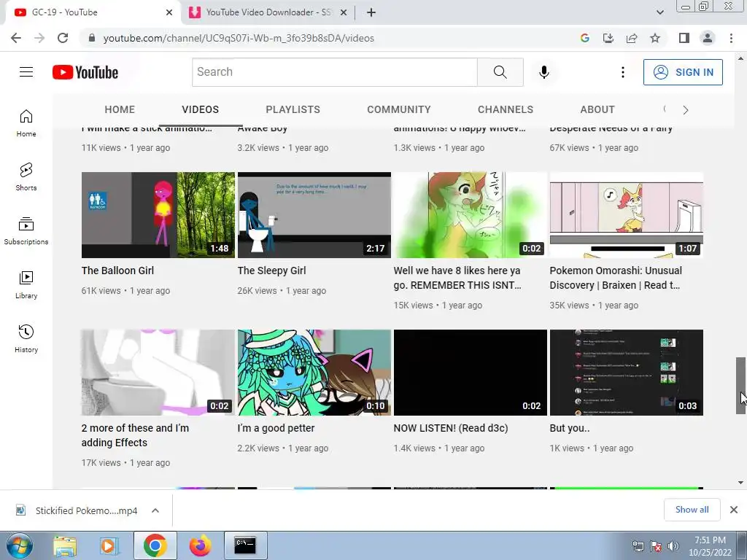Click the page vertical scrollbar thumb
The height and width of the screenshot is (560, 747).
[x=740, y=385]
